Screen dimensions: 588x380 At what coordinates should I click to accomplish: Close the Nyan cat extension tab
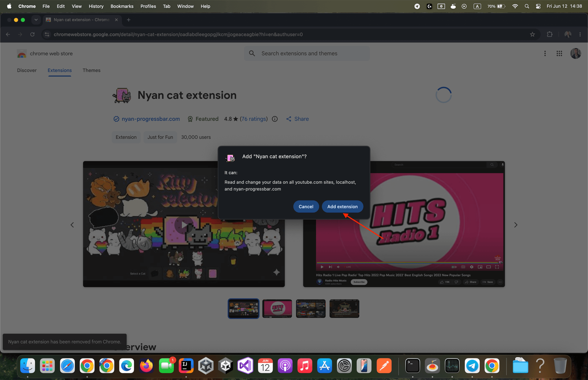coord(116,20)
